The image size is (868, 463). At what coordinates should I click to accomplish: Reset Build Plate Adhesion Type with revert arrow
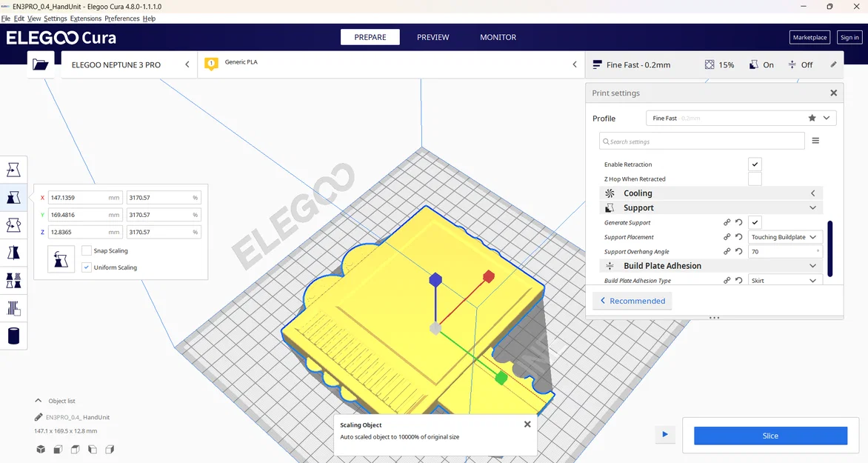(739, 280)
